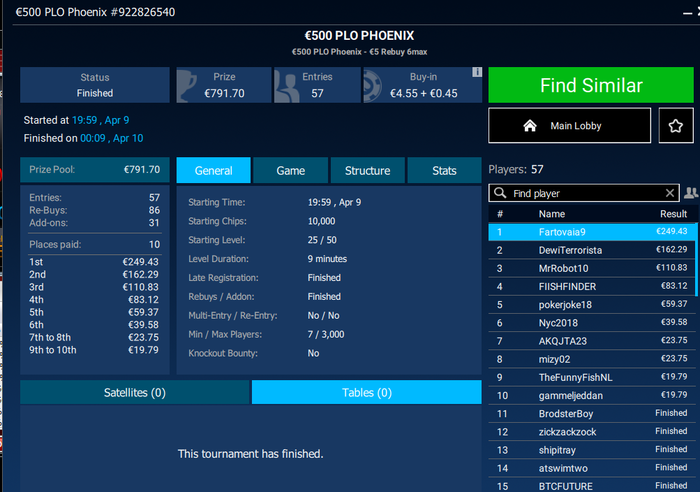
Task: Select player Nyc2018 row
Action: pos(592,323)
